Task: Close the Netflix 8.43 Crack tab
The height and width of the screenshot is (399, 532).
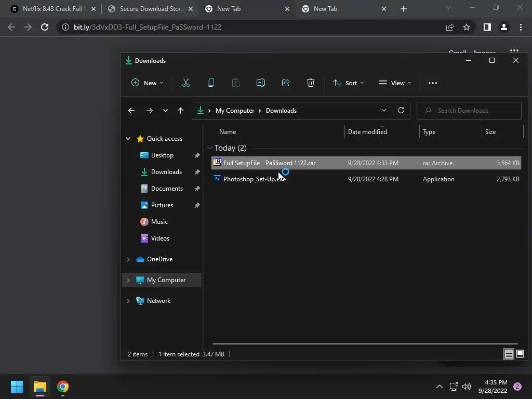Action: [94, 9]
